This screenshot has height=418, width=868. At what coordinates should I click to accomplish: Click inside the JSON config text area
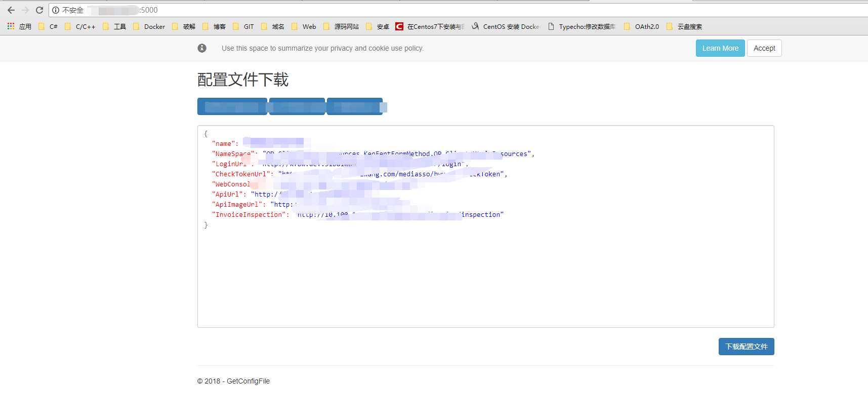[x=486, y=226]
